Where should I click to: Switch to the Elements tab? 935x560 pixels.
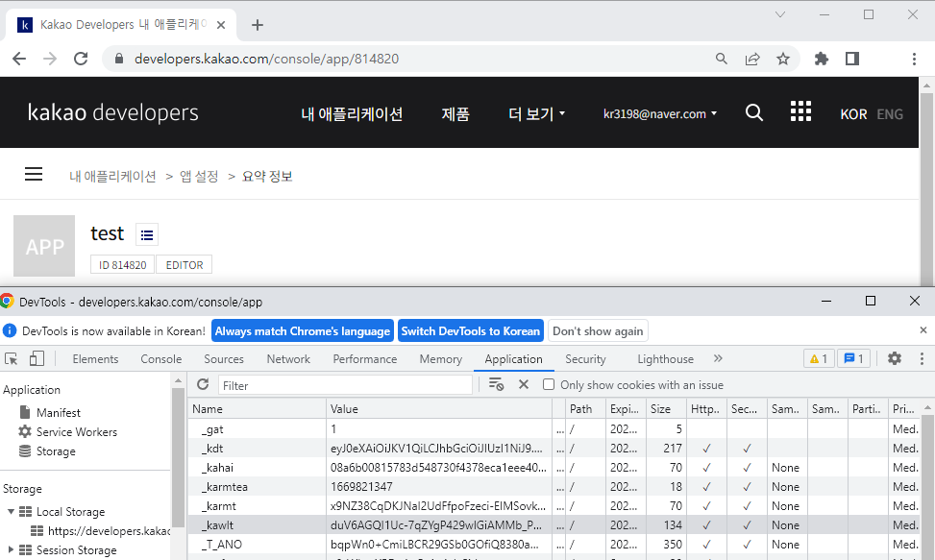click(95, 359)
